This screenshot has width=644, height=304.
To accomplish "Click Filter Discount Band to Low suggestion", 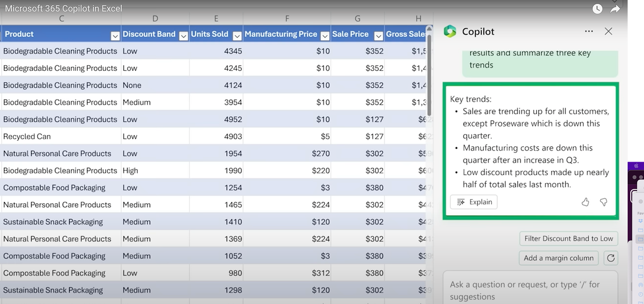I will tap(568, 239).
